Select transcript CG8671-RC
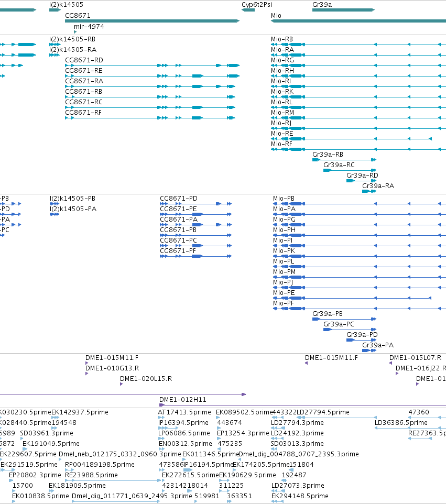The height and width of the screenshot is (504, 446). click(x=150, y=107)
